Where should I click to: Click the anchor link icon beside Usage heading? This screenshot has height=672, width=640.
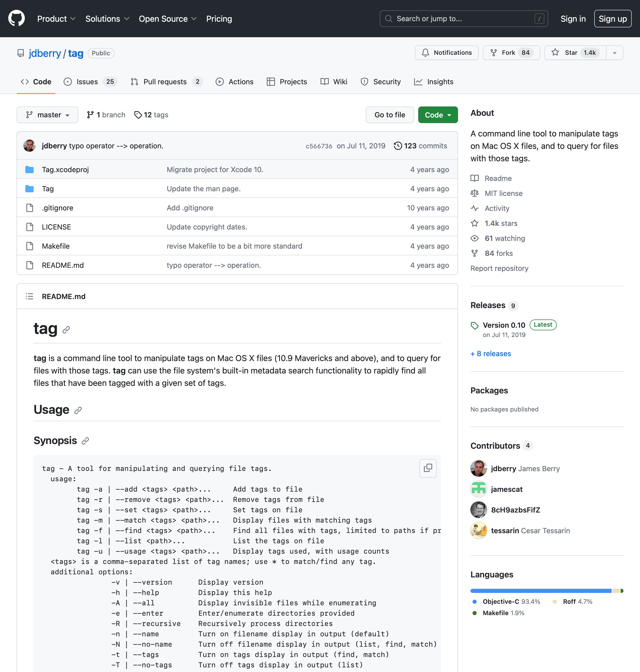pos(78,410)
